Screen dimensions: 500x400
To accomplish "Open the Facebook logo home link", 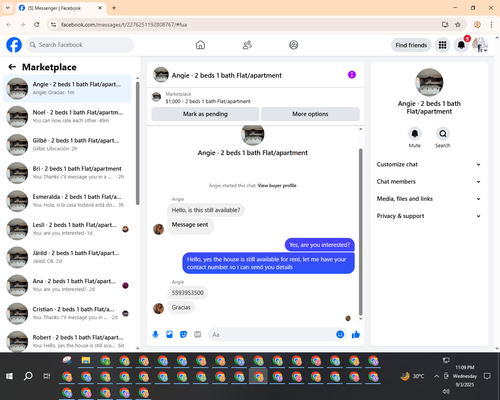I will [14, 45].
